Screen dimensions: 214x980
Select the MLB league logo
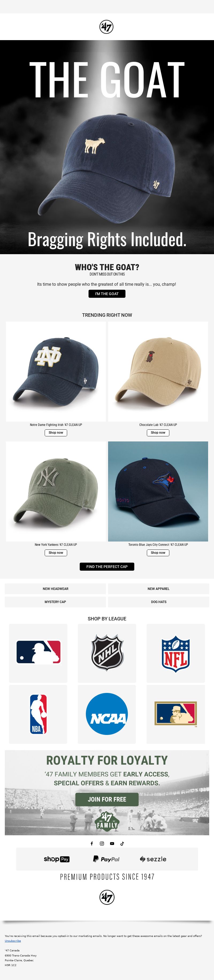coord(38,653)
